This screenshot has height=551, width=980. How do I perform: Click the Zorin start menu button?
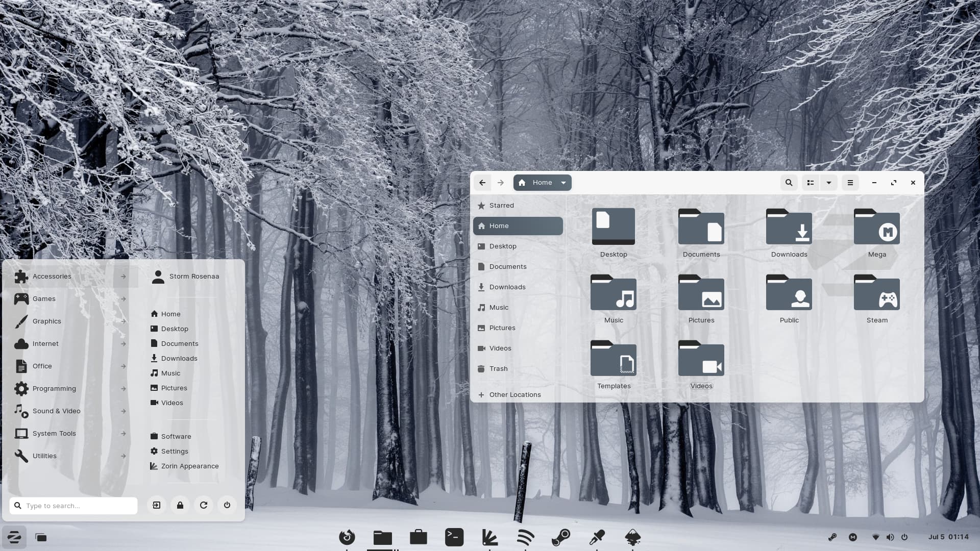[14, 537]
